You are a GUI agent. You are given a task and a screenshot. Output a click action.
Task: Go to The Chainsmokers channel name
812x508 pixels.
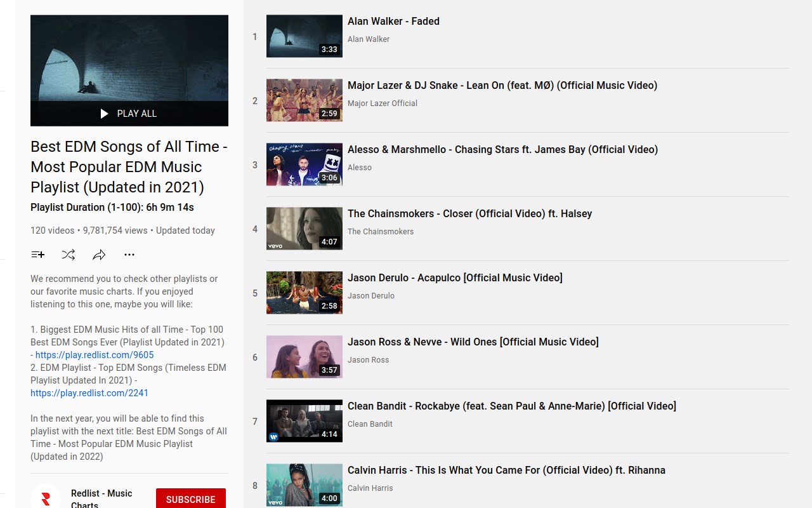coord(381,232)
